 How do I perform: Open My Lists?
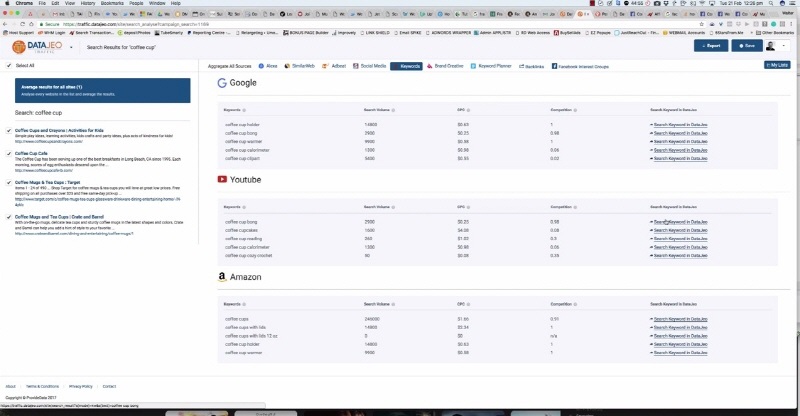click(x=777, y=65)
